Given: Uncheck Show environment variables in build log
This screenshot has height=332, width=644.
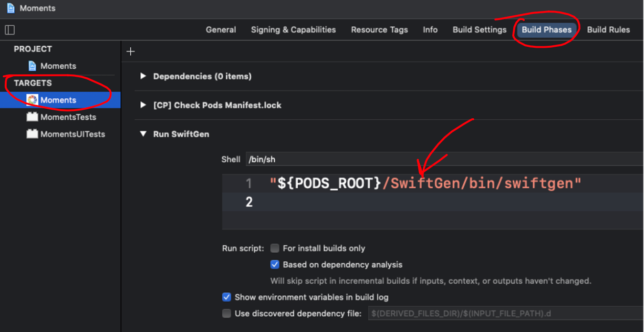Looking at the screenshot, I should [227, 297].
